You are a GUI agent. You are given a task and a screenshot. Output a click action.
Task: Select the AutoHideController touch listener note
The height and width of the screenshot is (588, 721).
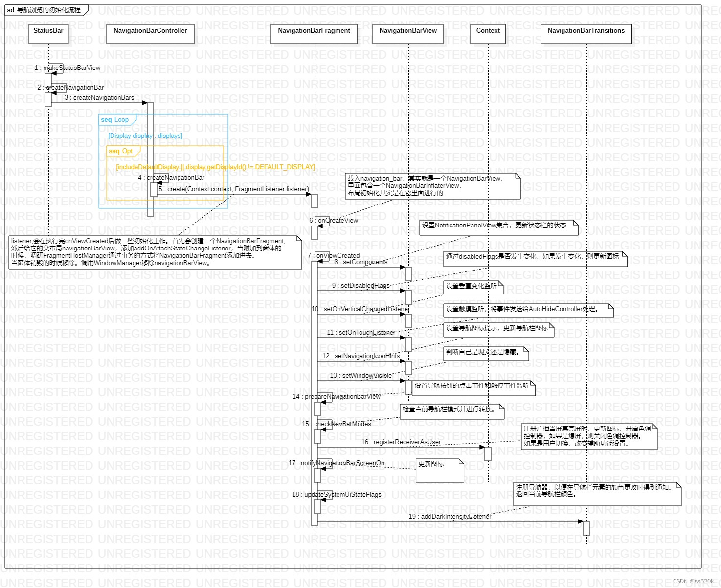[x=529, y=310]
